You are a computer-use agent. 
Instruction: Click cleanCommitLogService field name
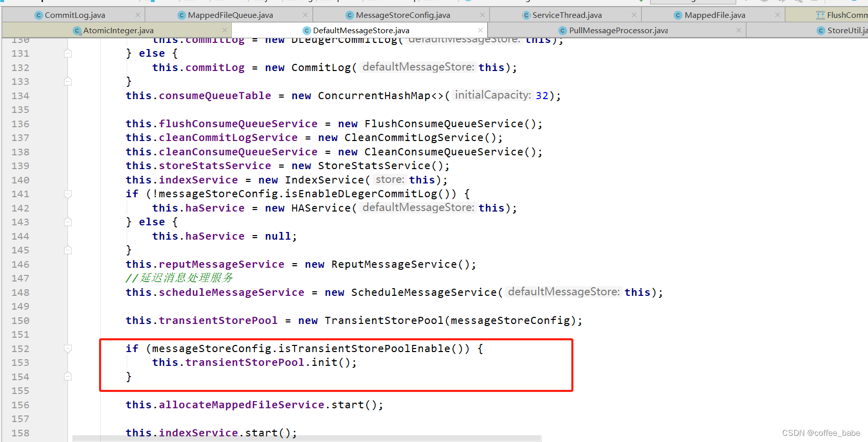pyautogui.click(x=228, y=137)
